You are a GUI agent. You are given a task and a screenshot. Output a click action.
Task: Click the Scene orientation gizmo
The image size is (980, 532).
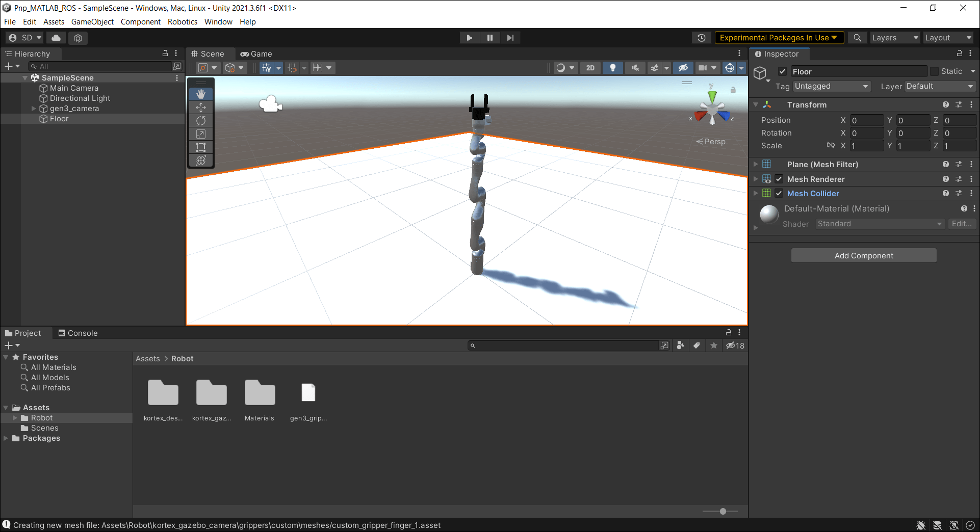click(712, 109)
